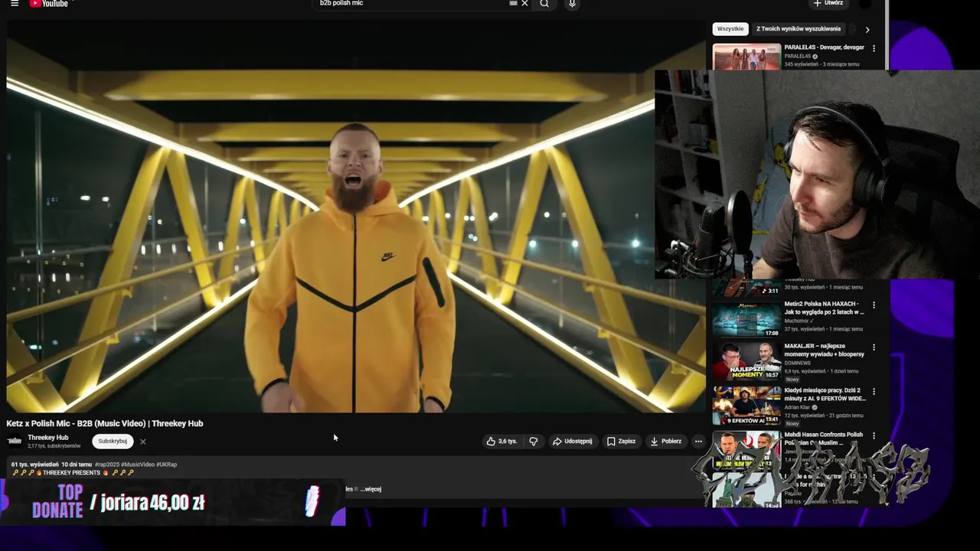Click the PARALEL4S video title
Image resolution: width=980 pixels, height=551 pixels.
coord(824,47)
